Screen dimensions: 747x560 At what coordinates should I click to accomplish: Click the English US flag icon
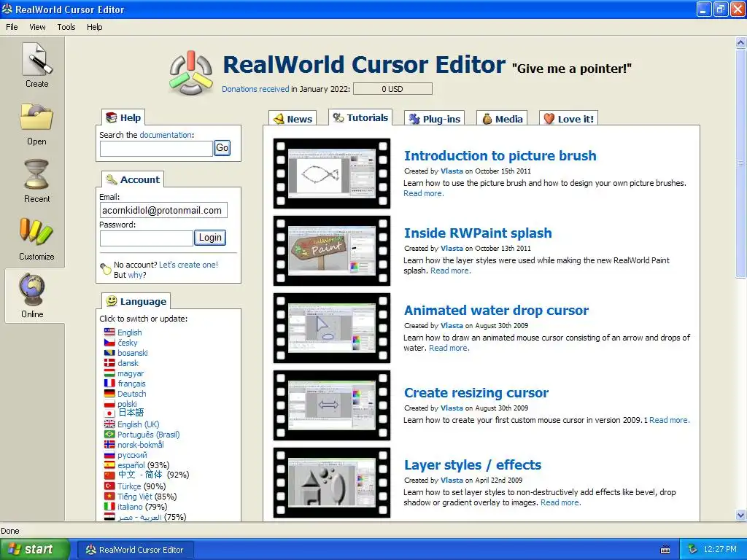click(109, 332)
